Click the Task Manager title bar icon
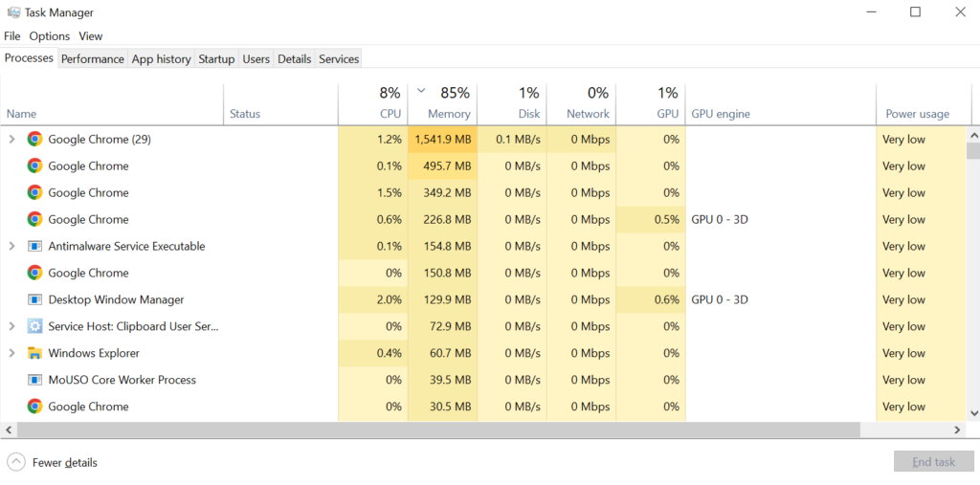The height and width of the screenshot is (485, 980). pos(13,11)
